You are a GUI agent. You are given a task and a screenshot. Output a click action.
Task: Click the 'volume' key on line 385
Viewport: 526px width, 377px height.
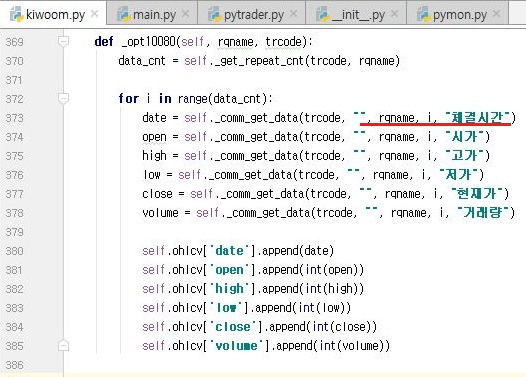[x=236, y=346]
